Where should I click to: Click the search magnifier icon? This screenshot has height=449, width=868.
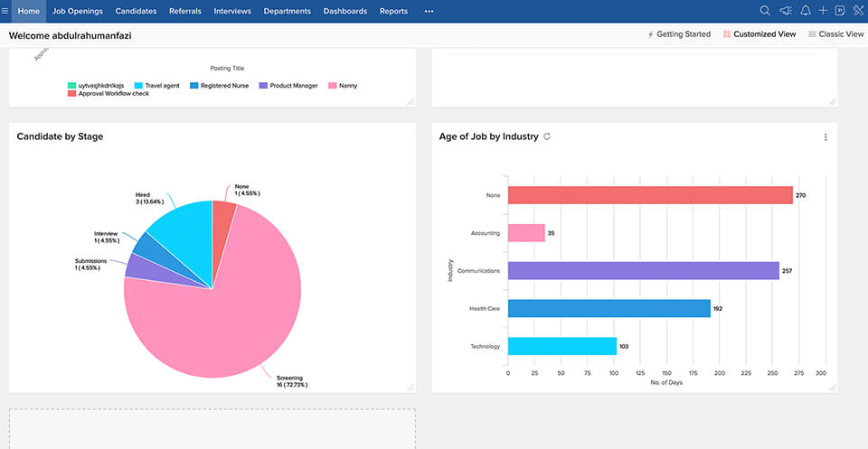coord(765,11)
